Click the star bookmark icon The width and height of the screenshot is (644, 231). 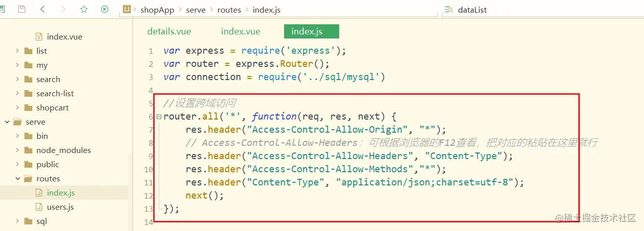[x=84, y=9]
